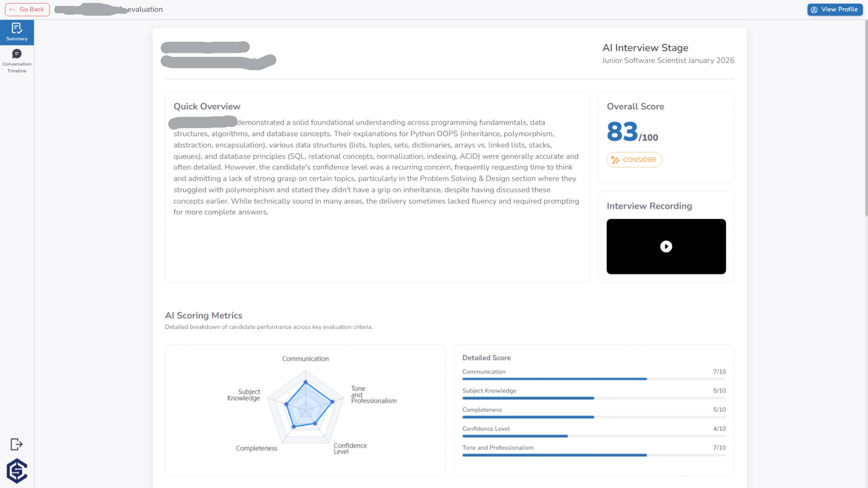Viewport: 868px width, 488px height.
Task: Play the interview recording video
Action: pos(666,247)
